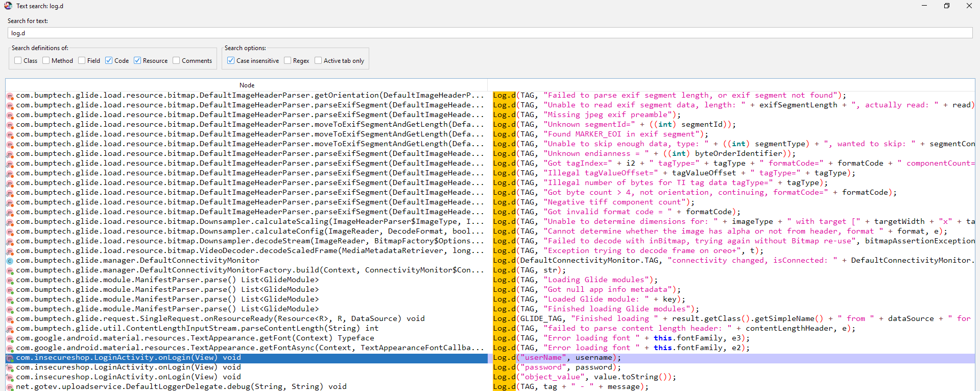
Task: Click the search text input field
Action: [x=489, y=33]
